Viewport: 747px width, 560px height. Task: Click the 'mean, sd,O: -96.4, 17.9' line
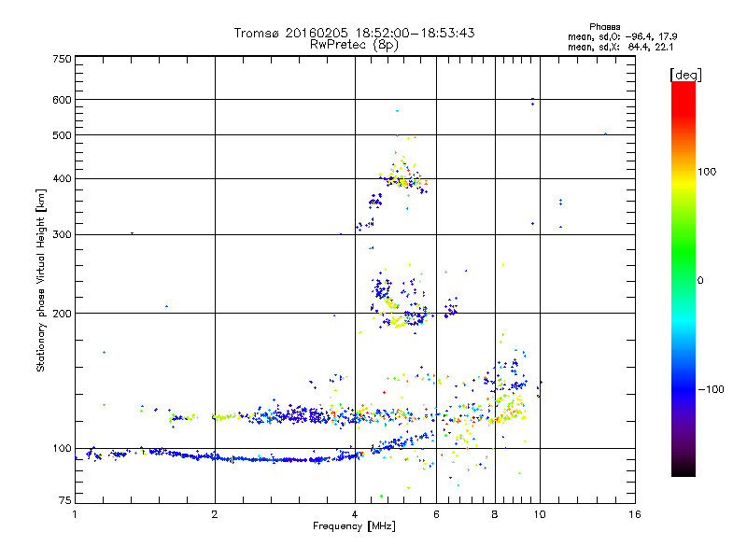point(622,36)
